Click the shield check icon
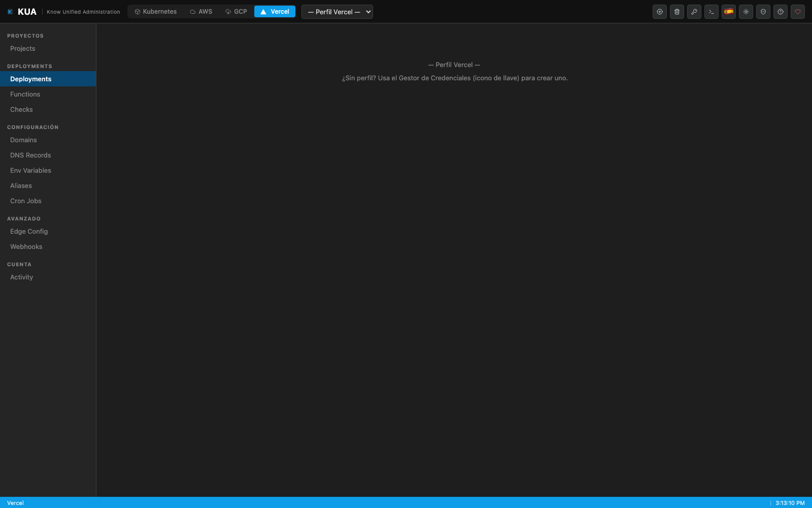Viewport: 812px width, 508px height. (763, 12)
